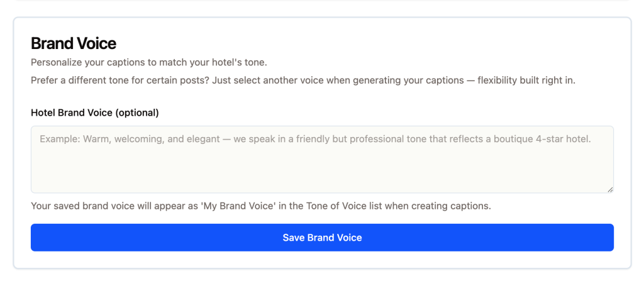Click the Save Brand Voice button
The width and height of the screenshot is (644, 281).
(322, 238)
